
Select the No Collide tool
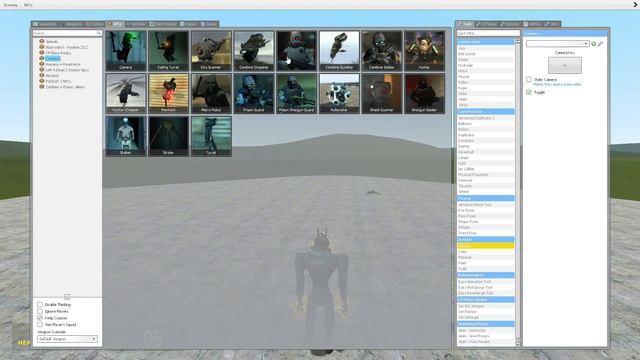pos(485,169)
